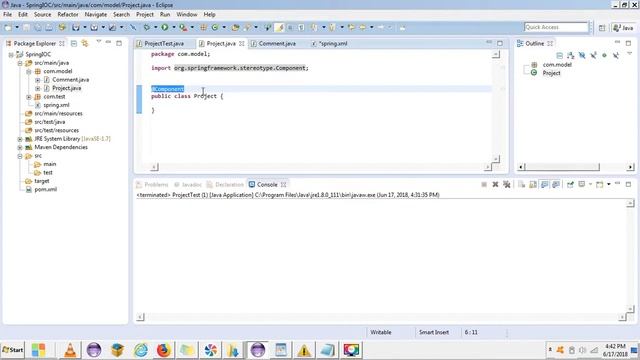The height and width of the screenshot is (360, 640).
Task: Click the New Java Package toolbar icon
Action: 203,27
